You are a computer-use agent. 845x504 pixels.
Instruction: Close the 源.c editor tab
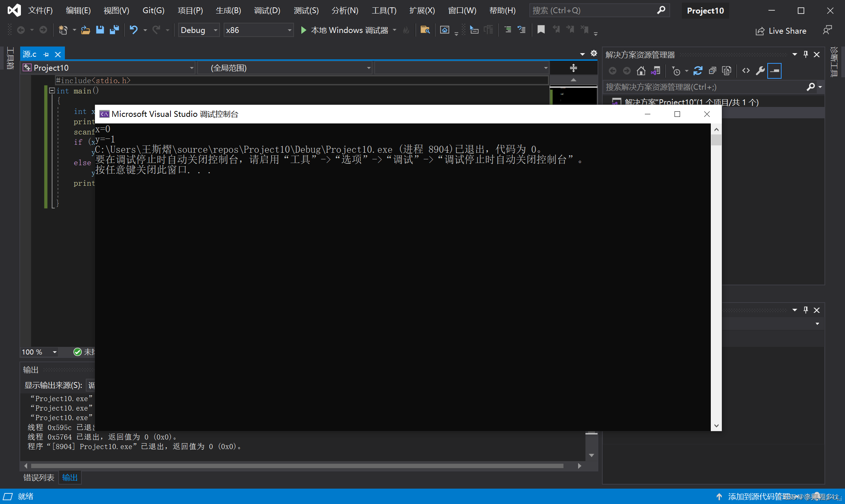58,55
